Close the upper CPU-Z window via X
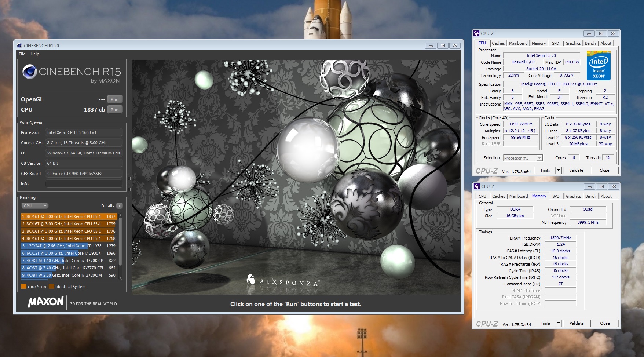This screenshot has width=644, height=357. point(613,34)
